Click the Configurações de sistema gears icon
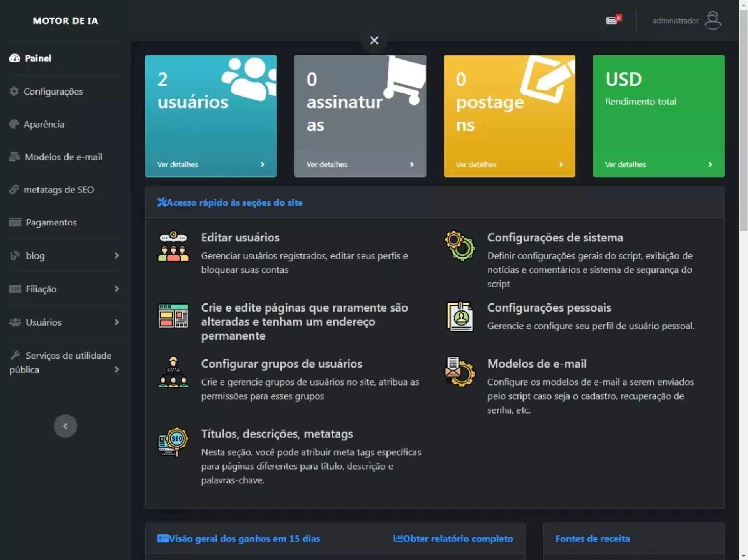 point(460,246)
